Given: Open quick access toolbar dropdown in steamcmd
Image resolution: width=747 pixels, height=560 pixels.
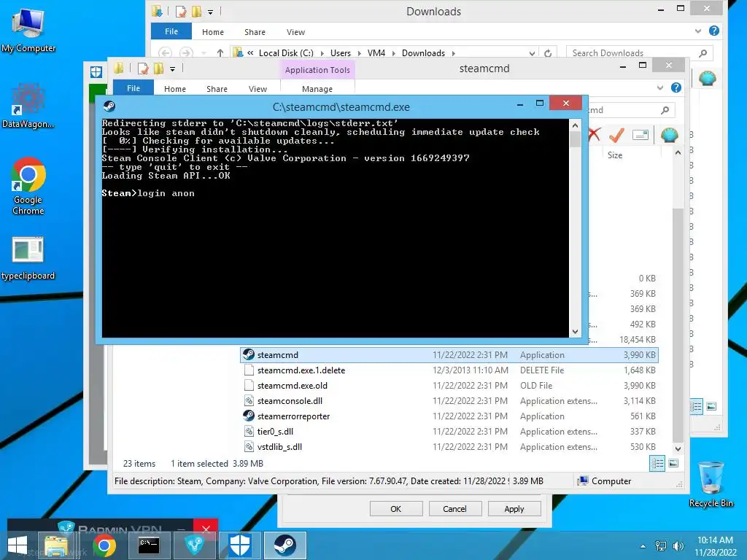Looking at the screenshot, I should [172, 69].
